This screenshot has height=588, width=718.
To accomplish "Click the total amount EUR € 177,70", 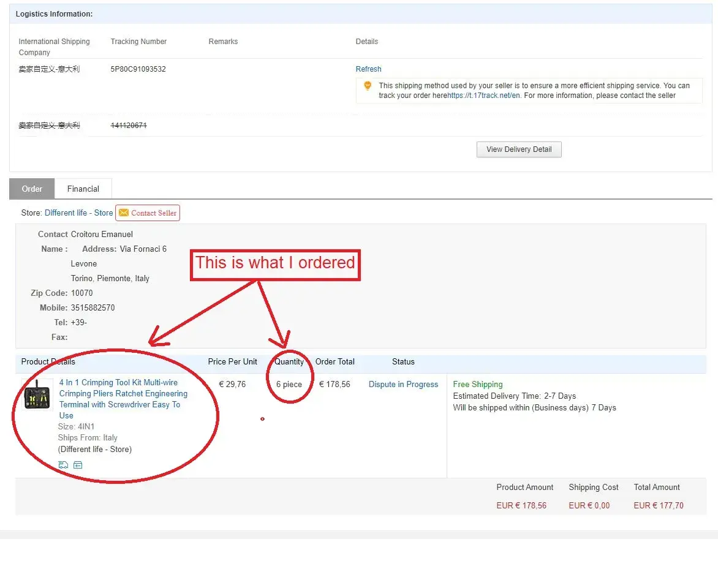I will click(x=658, y=505).
